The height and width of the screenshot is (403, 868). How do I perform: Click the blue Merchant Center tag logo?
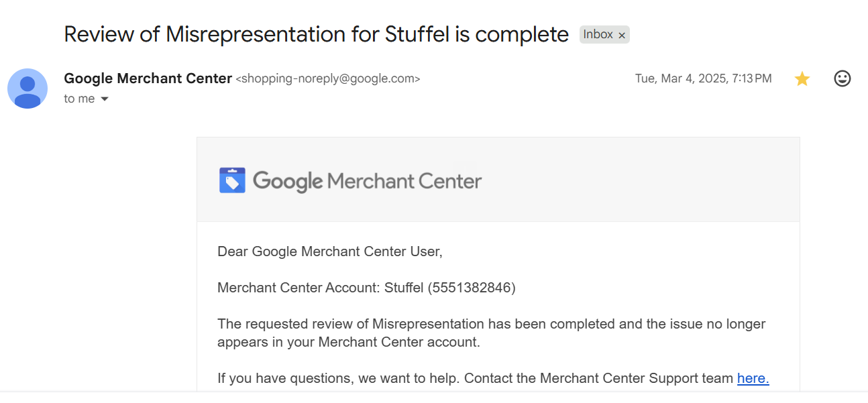point(232,180)
